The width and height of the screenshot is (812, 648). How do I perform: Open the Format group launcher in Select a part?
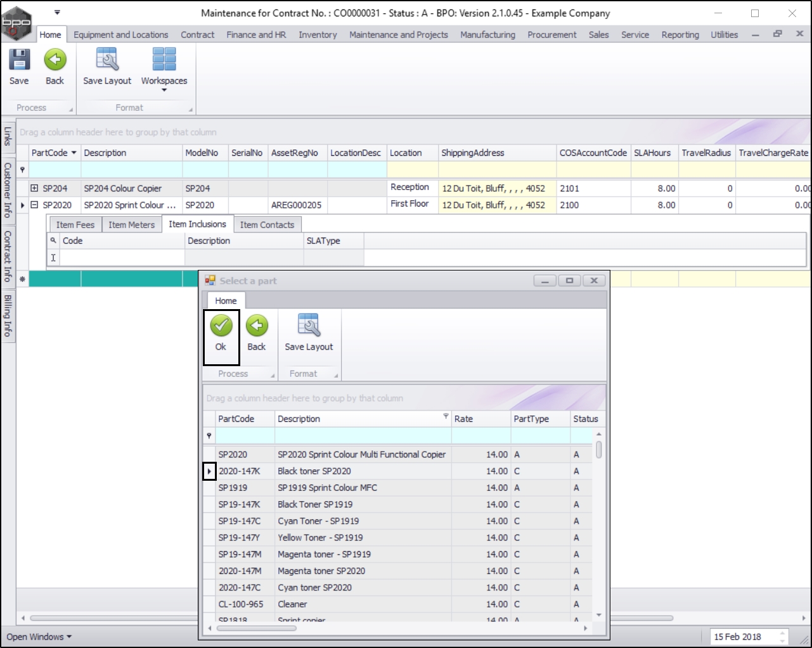[336, 376]
